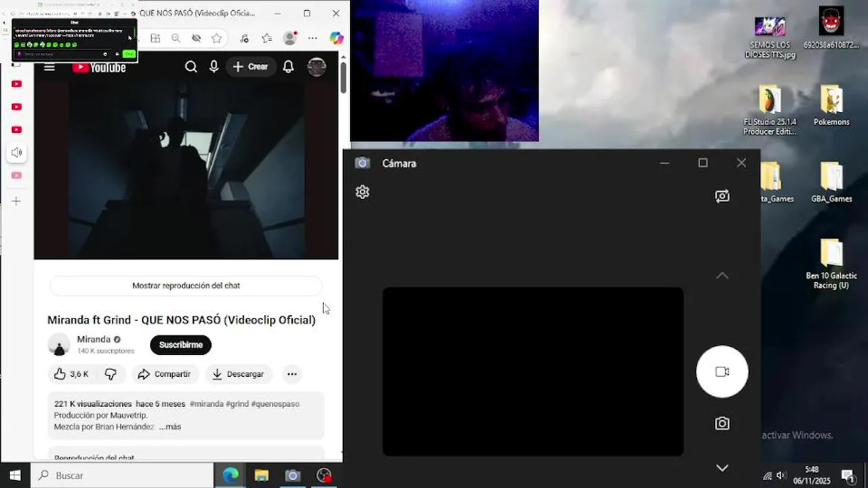Click the chat overlay message input field
868x488 pixels.
(62, 54)
